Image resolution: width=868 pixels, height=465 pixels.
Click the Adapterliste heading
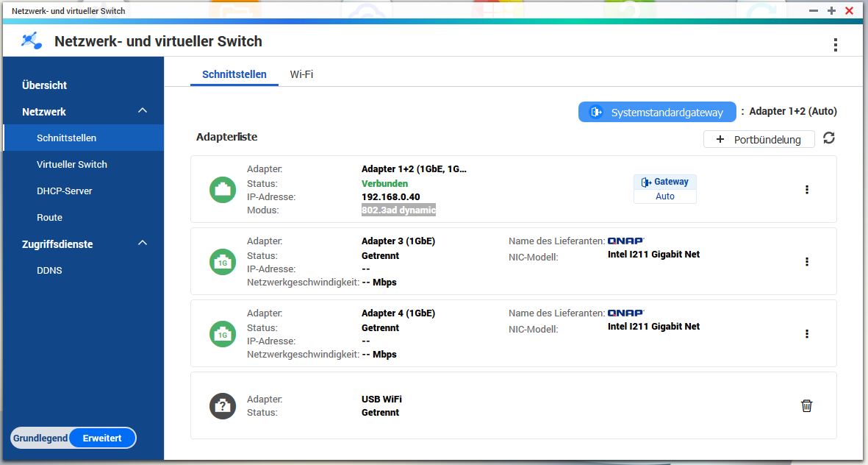point(227,137)
